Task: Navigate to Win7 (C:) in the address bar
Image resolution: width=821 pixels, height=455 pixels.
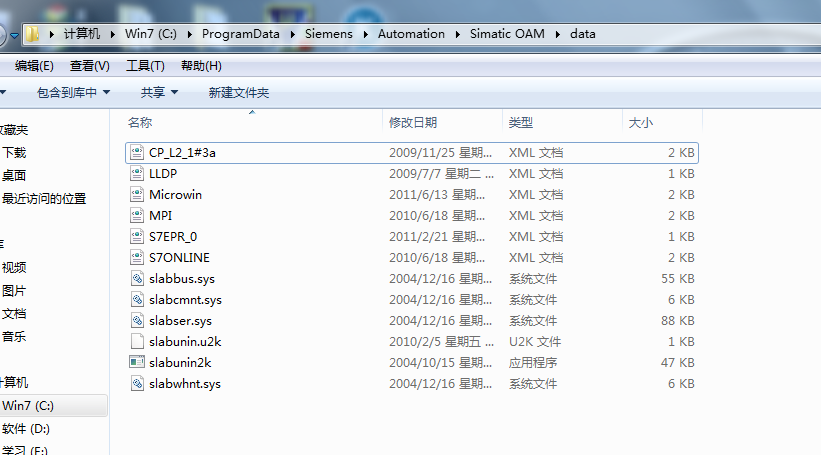Action: tap(151, 34)
